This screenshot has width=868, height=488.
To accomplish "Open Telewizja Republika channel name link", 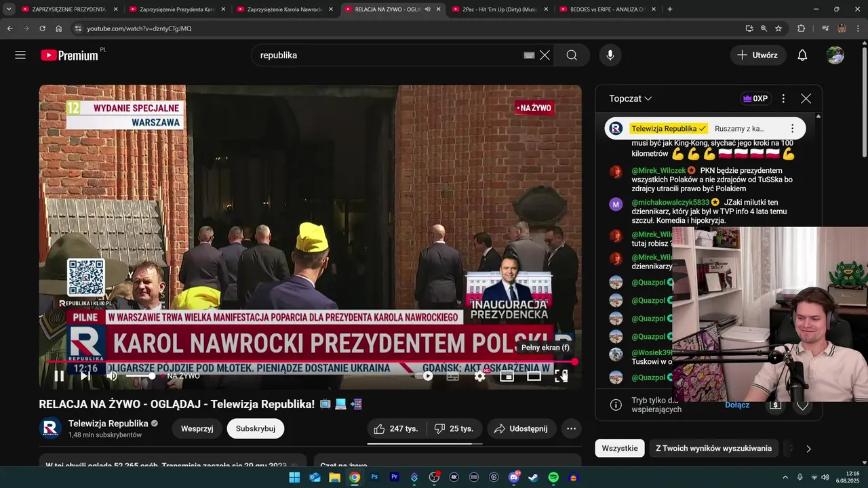I will point(108,424).
